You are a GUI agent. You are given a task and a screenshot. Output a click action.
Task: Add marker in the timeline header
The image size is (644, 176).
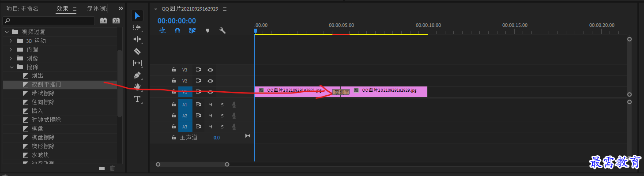pyautogui.click(x=207, y=30)
